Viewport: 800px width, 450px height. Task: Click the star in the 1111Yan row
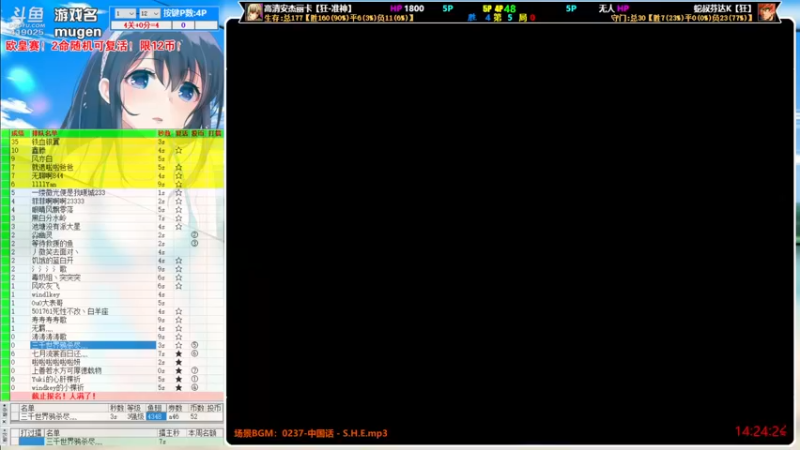tap(179, 184)
